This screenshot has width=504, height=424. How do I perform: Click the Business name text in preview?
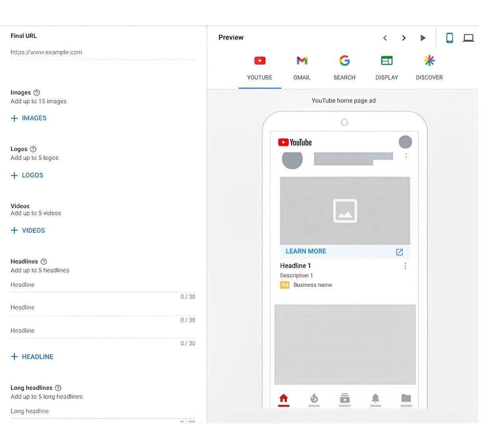[313, 285]
